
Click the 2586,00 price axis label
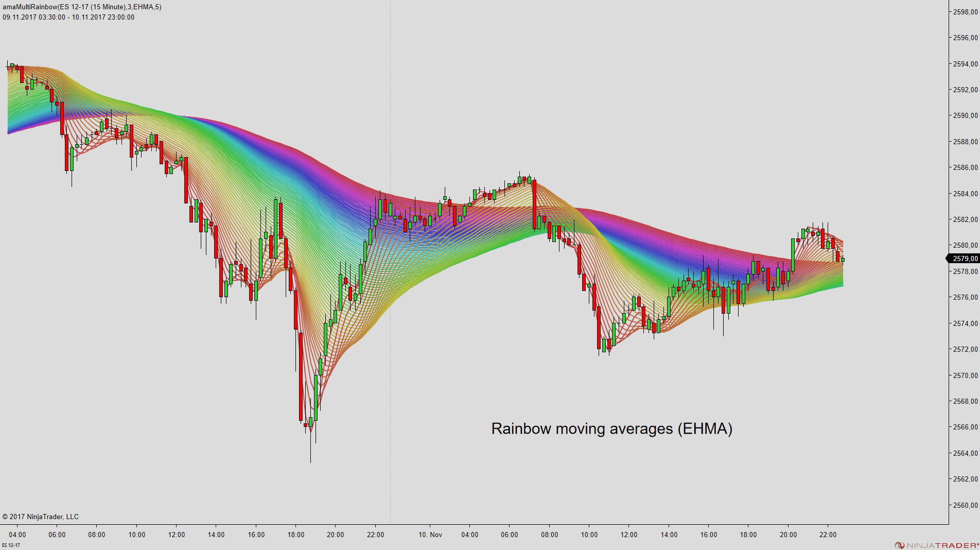966,167
